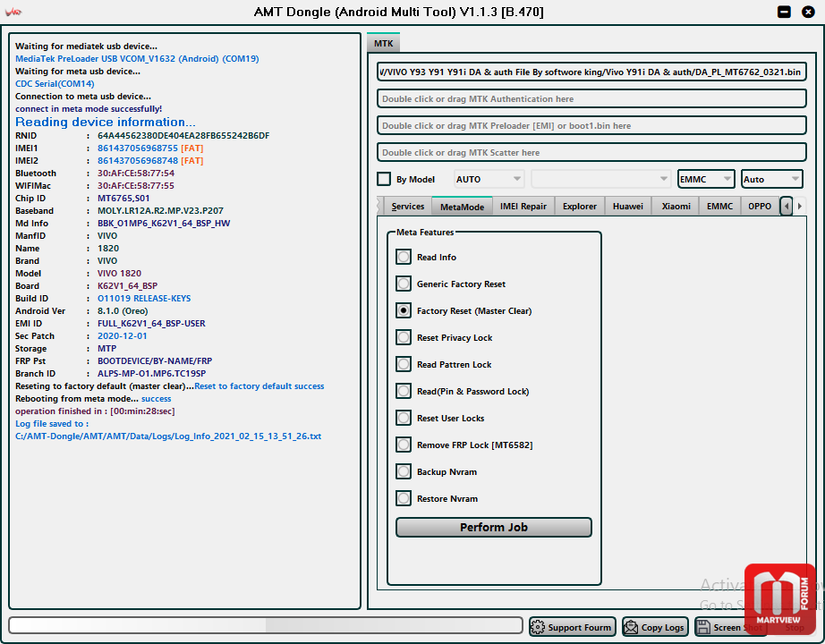Image resolution: width=825 pixels, height=644 pixels.
Task: Open the IMEI Repair tab
Action: 523,207
